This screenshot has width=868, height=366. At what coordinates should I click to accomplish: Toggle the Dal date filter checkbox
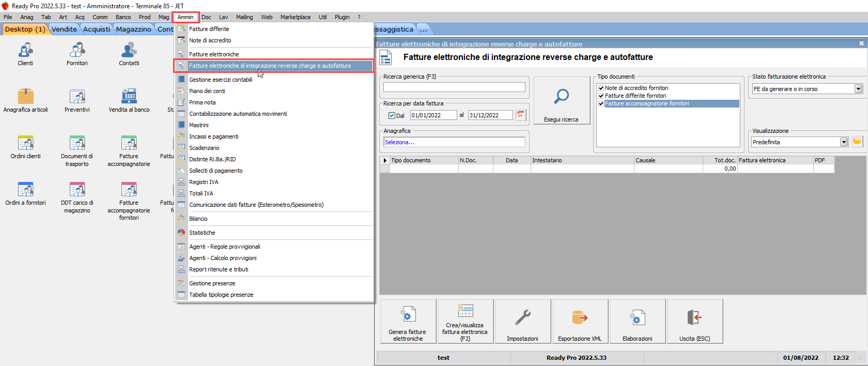(392, 115)
